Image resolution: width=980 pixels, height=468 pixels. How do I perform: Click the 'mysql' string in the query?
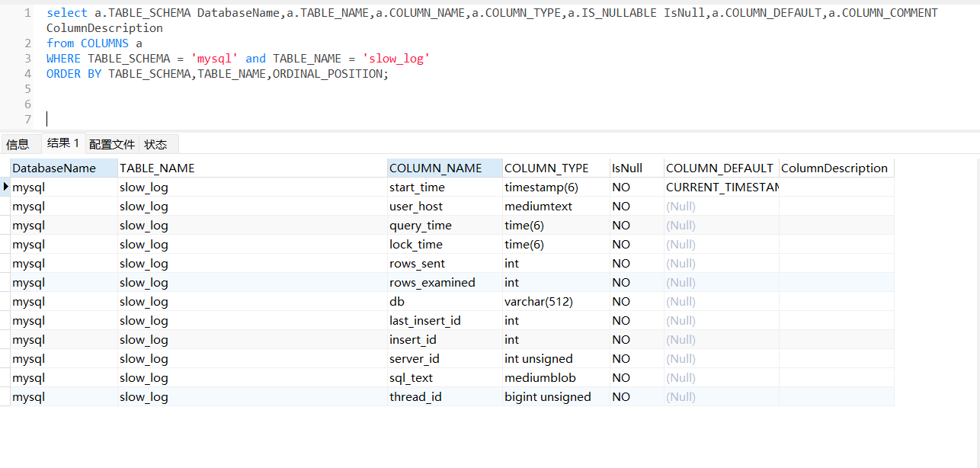coord(215,58)
